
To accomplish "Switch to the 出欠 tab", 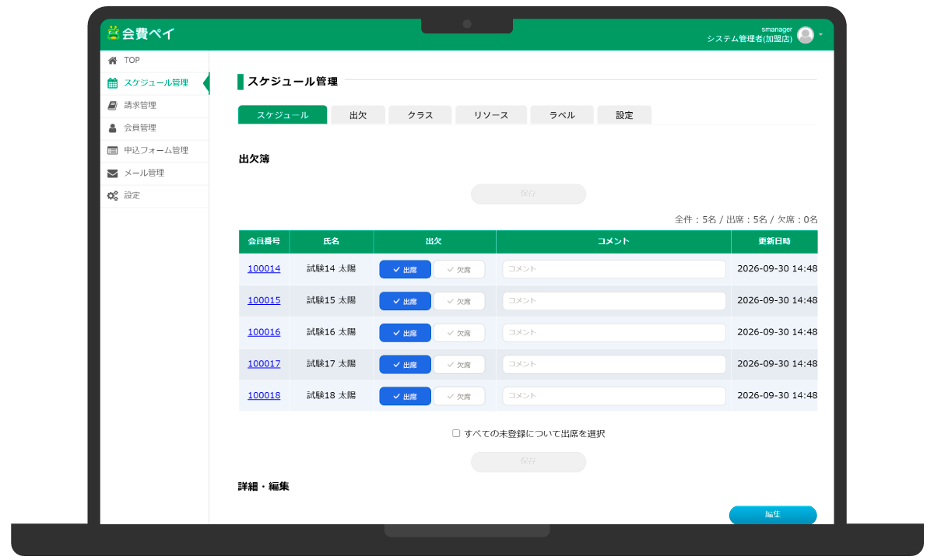I will 358,115.
